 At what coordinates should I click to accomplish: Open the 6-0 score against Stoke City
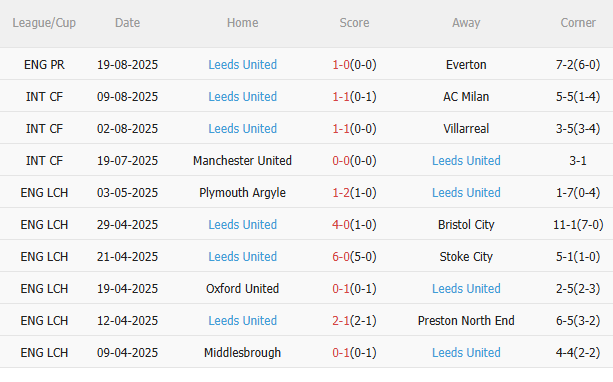tap(341, 257)
